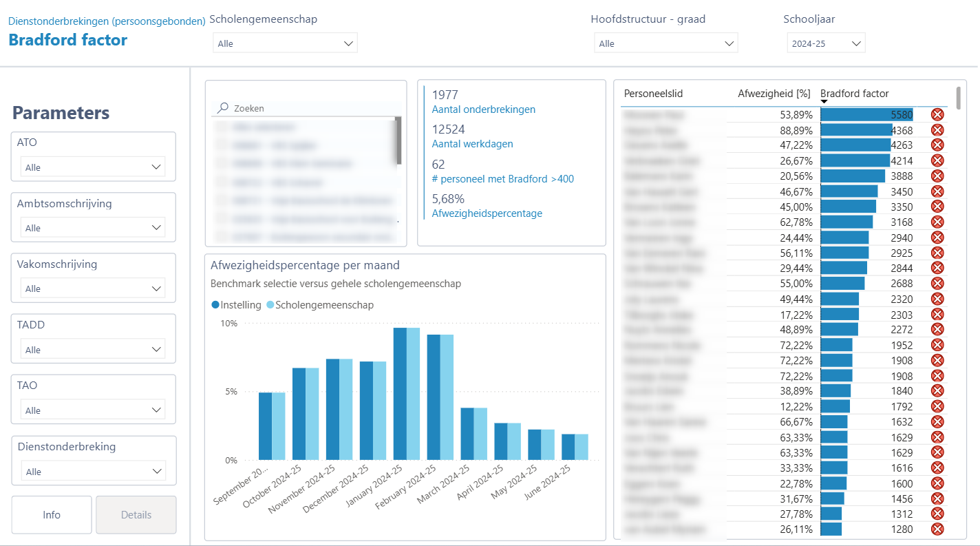Open the Scholengemeenschap dropdown
980x546 pixels.
point(285,43)
